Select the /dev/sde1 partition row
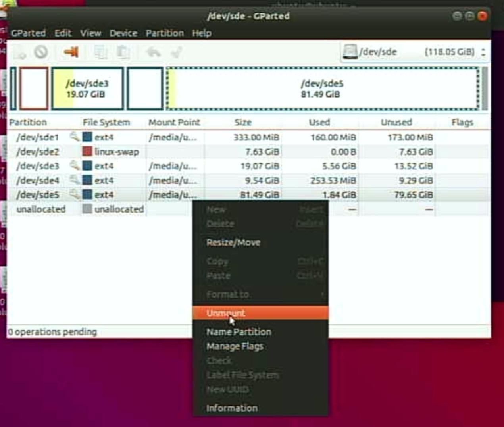This screenshot has height=427, width=504. [x=248, y=137]
